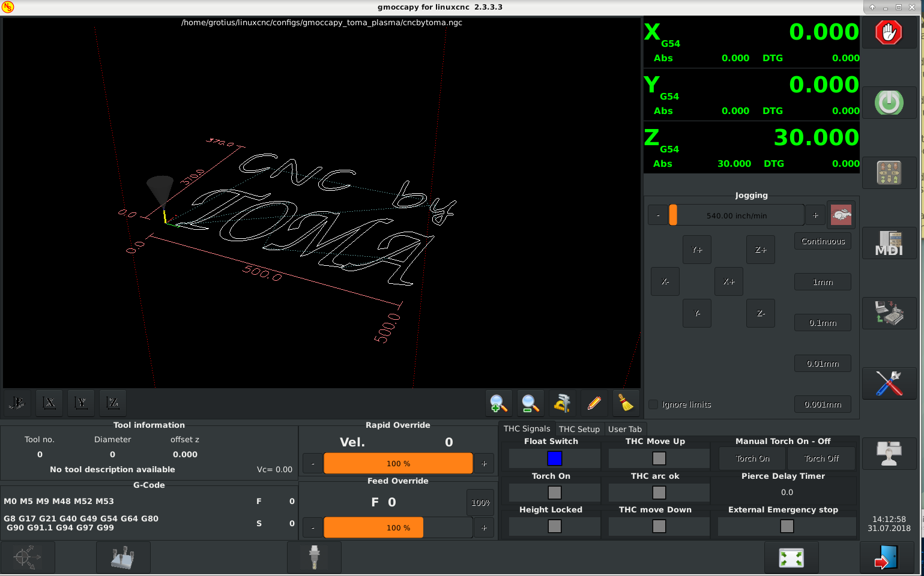Click the clock showing 14:12:58

(889, 520)
